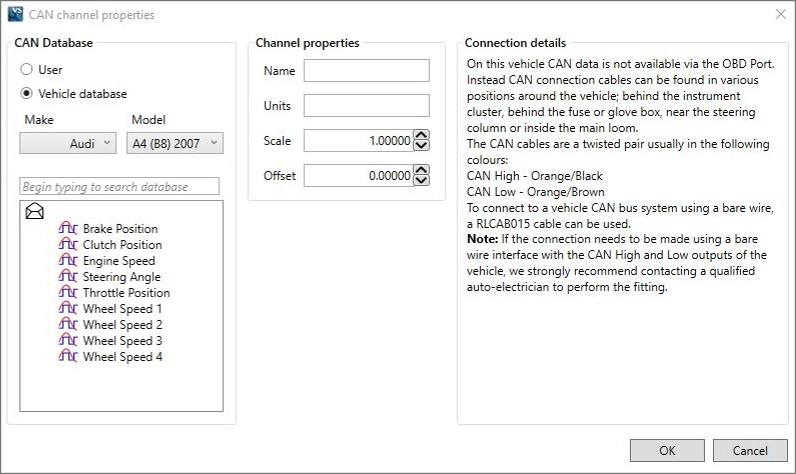796x474 pixels.
Task: Select the Steering Angle channel
Action: click(121, 277)
